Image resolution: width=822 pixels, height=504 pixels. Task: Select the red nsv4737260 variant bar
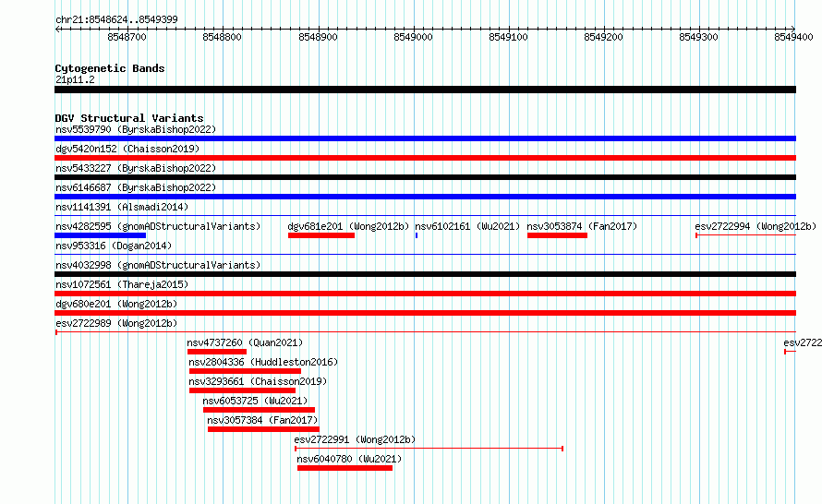217,352
